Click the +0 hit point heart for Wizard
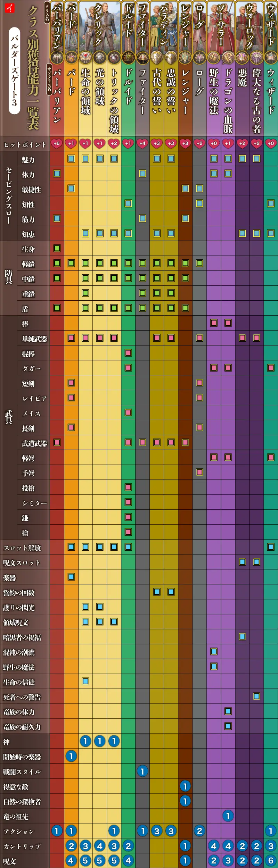The width and height of the screenshot is (278, 868). point(271,143)
